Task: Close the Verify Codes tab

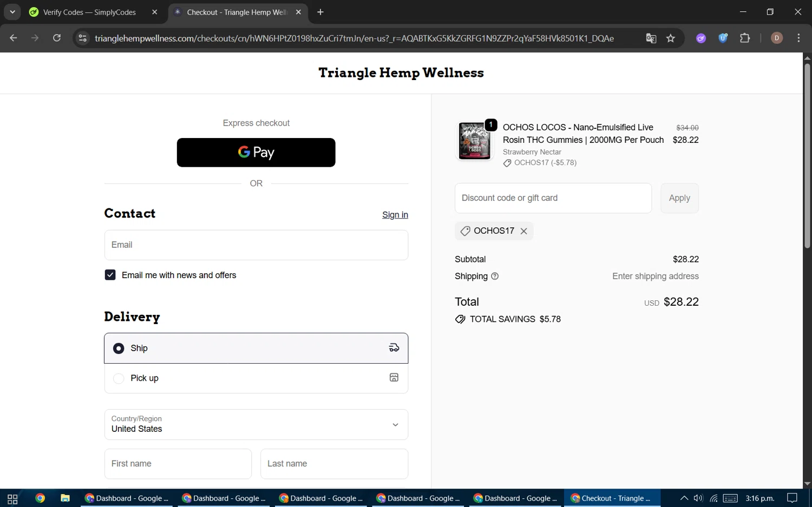Action: (x=155, y=12)
